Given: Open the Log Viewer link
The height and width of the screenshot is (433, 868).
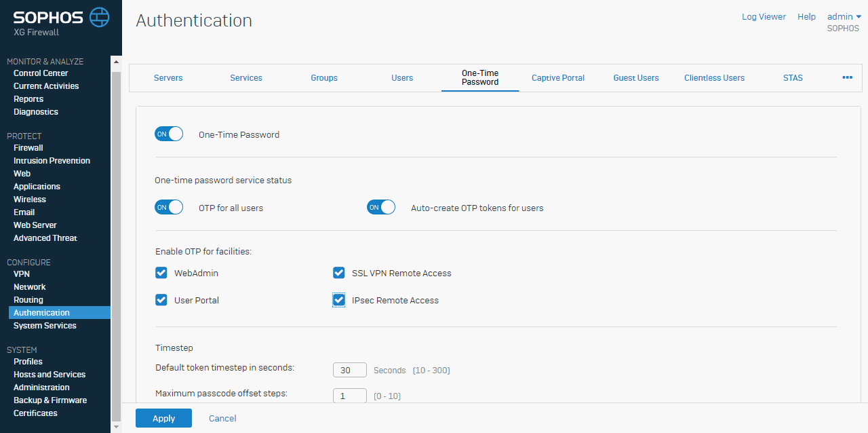Looking at the screenshot, I should tap(764, 16).
